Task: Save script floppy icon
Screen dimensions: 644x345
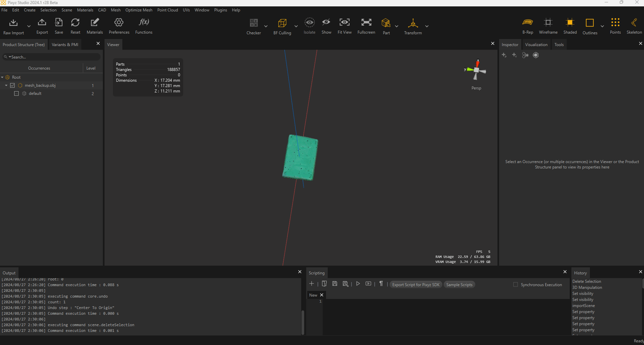Action: pos(335,284)
